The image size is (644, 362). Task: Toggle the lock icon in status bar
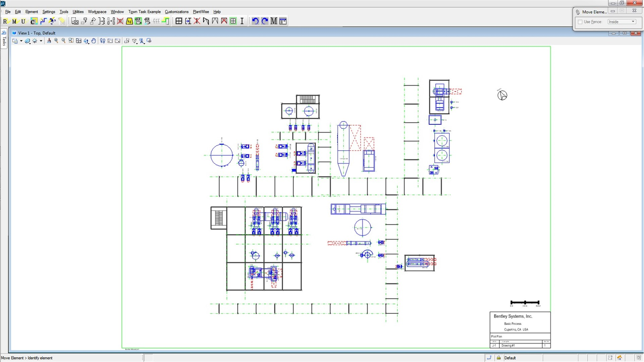pyautogui.click(x=498, y=358)
